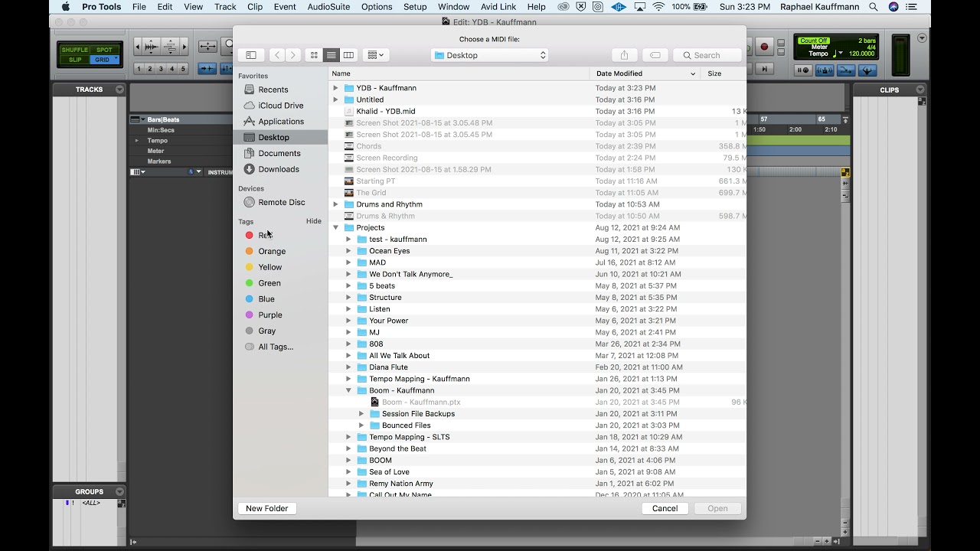The width and height of the screenshot is (980, 551).
Task: Click the red Record transport button
Action: click(x=764, y=47)
